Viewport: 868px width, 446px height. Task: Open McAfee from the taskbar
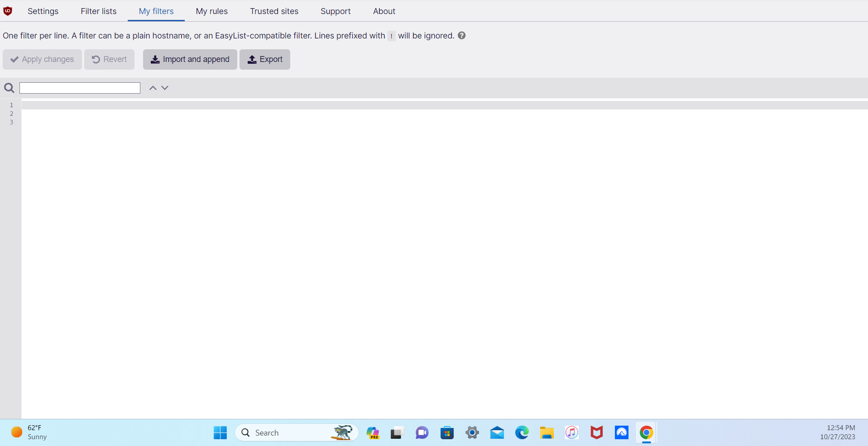596,432
